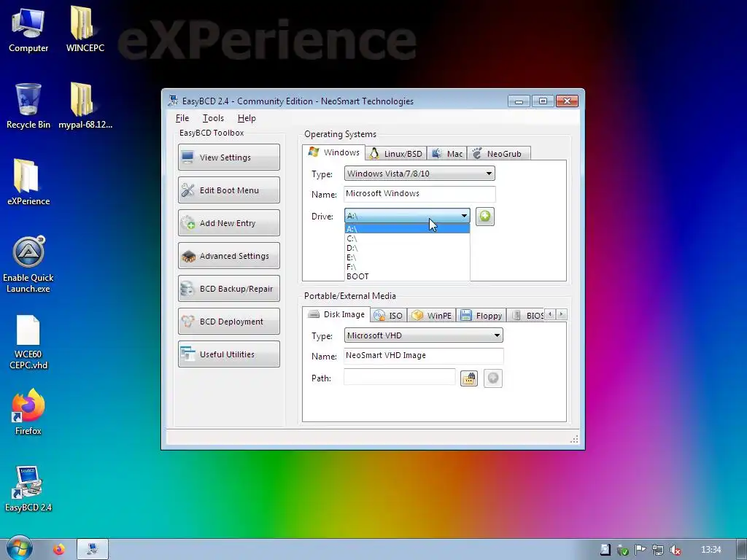
Task: Click the empty Path input field
Action: pyautogui.click(x=399, y=378)
